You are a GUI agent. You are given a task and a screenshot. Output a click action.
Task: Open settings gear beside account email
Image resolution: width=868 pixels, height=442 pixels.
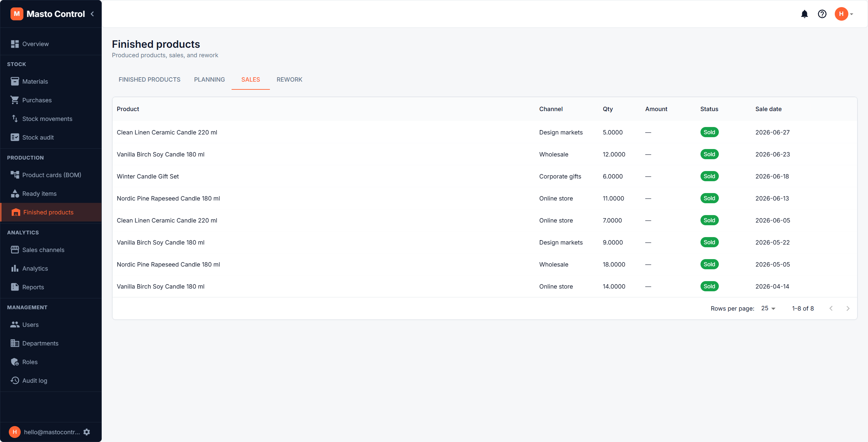[x=87, y=432]
